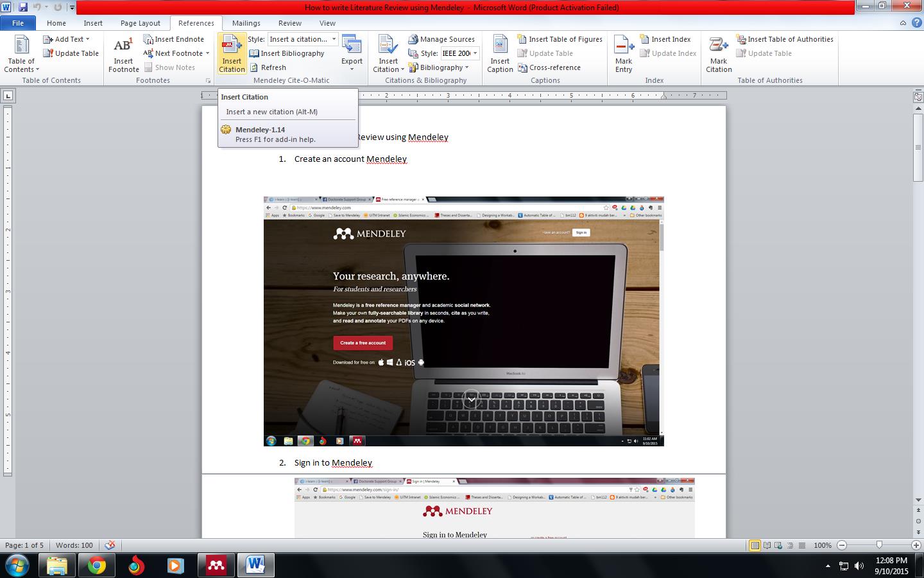The image size is (924, 578).
Task: Click the Mark Entry button
Action: coord(624,53)
